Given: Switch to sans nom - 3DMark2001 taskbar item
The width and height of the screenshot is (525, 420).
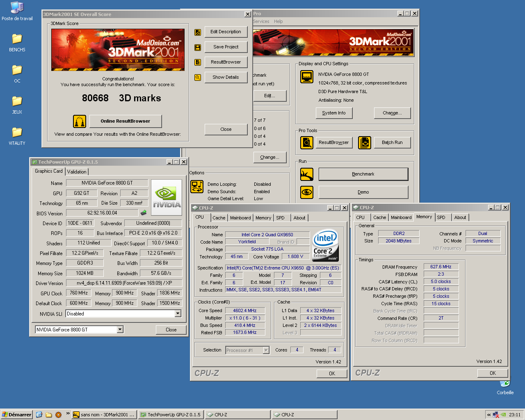Looking at the screenshot, I should (x=104, y=415).
